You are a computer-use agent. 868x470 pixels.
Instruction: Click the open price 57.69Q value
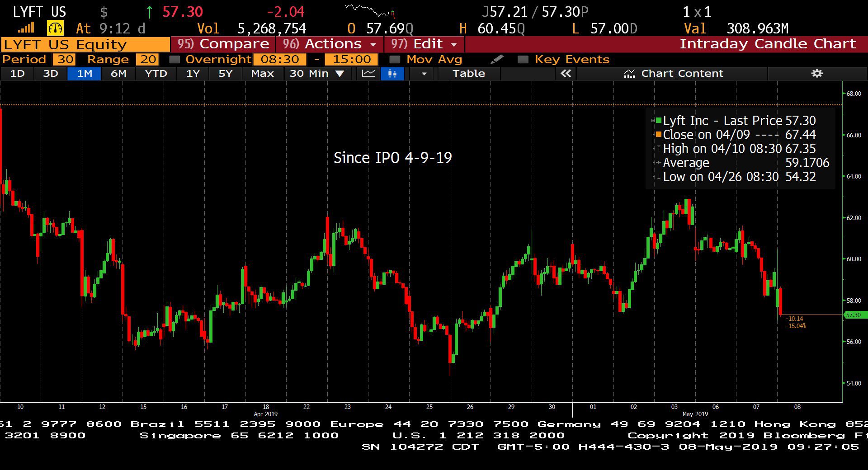(389, 29)
